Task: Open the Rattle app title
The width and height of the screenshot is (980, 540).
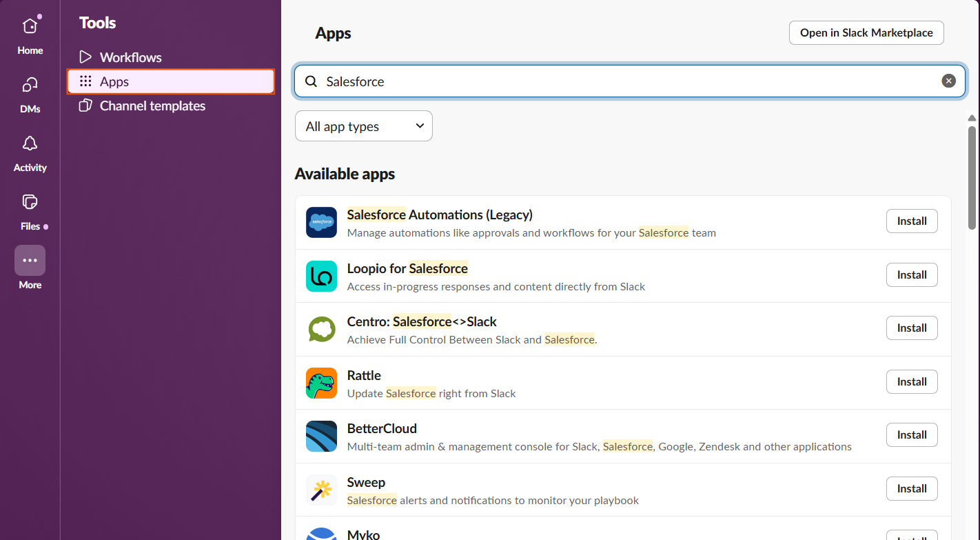Action: (x=364, y=375)
